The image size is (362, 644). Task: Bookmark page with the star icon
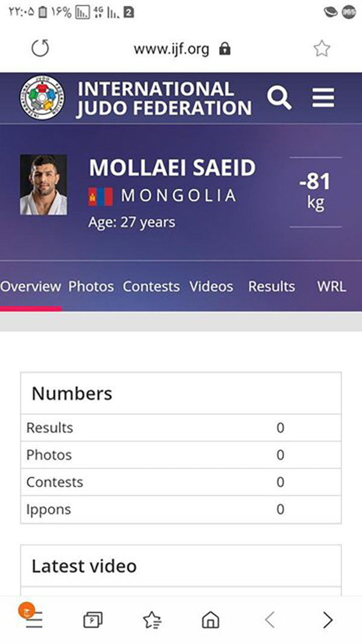322,48
